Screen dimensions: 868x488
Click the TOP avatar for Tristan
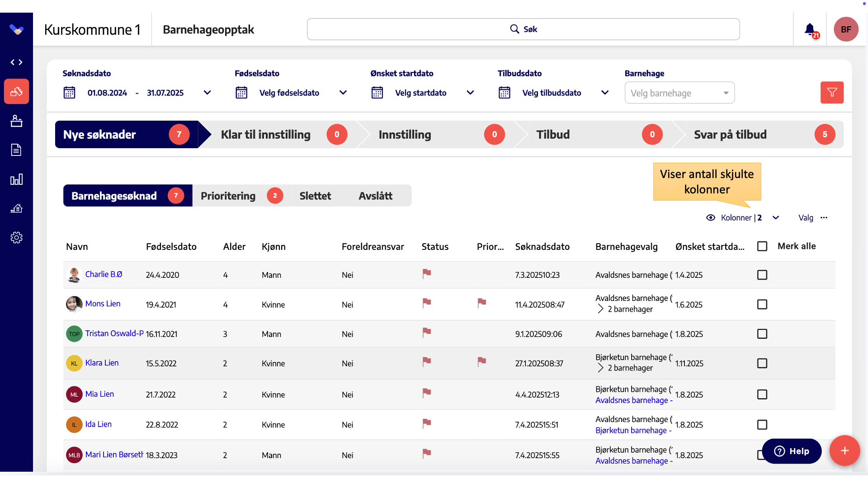74,334
